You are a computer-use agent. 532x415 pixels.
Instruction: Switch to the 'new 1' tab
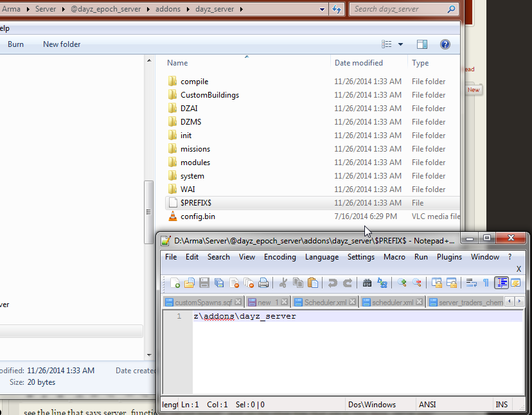(268, 302)
